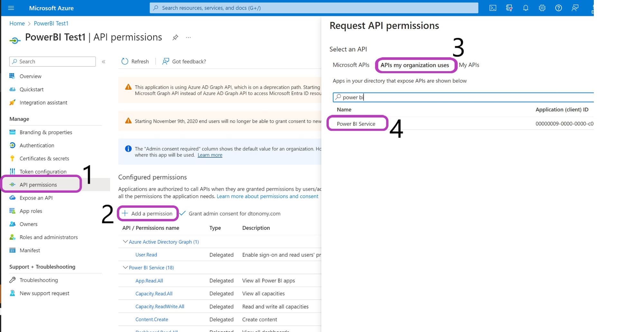Open Learn more about permissions and consent

tap(267, 196)
